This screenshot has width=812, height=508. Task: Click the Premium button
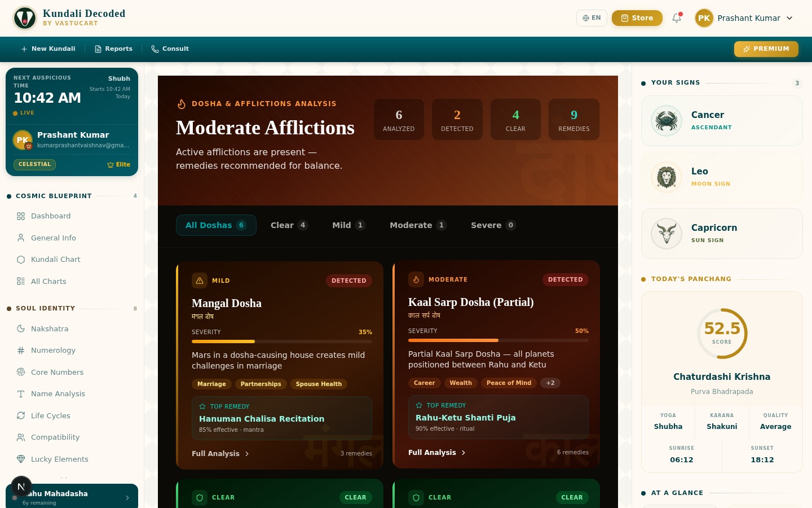(x=766, y=49)
